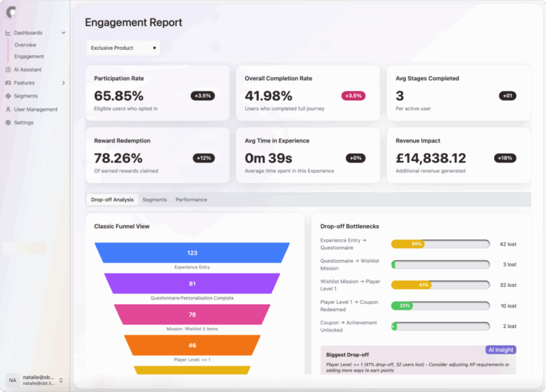The width and height of the screenshot is (546, 392).
Task: Go to the Overview dashboard link
Action: coord(26,45)
